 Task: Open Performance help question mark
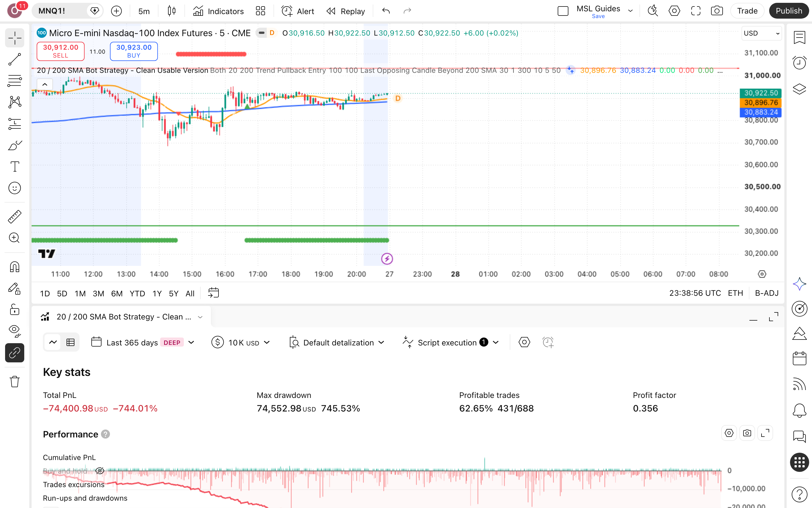point(105,434)
